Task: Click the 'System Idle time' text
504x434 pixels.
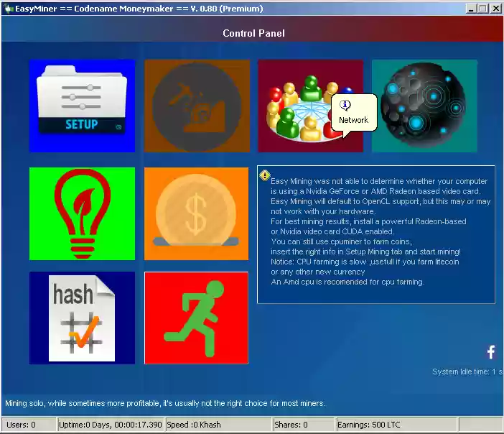Action: pos(467,371)
